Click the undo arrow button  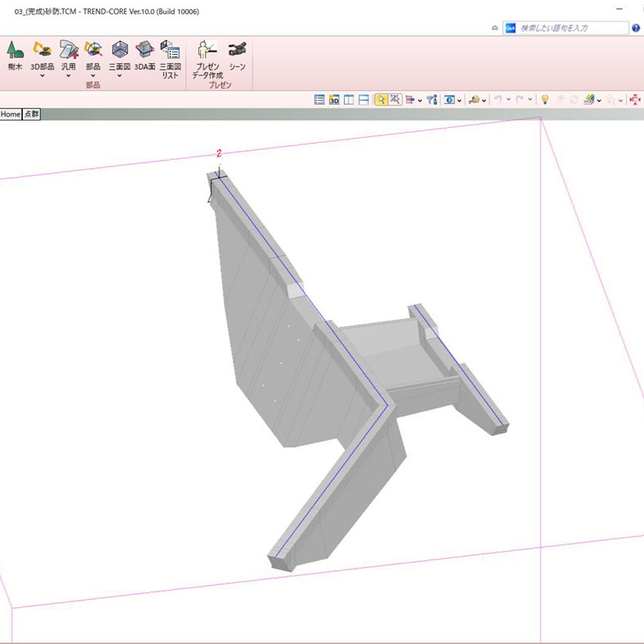tap(497, 100)
